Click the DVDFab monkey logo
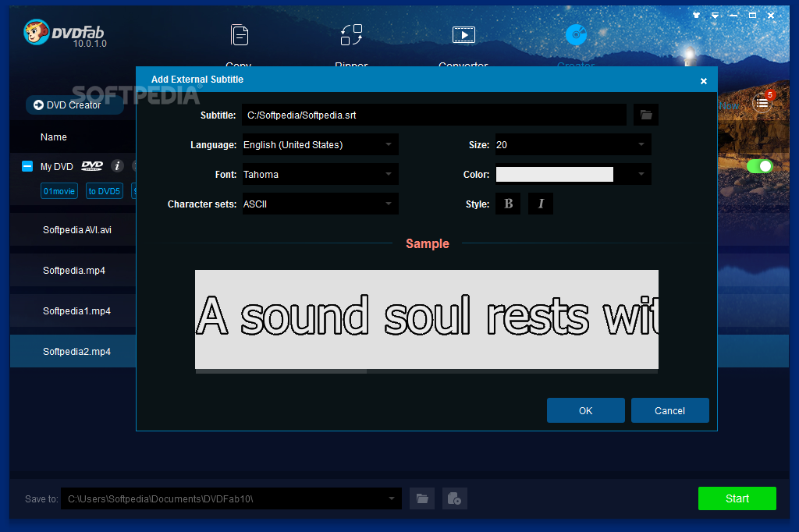The height and width of the screenshot is (532, 799). pyautogui.click(x=37, y=32)
